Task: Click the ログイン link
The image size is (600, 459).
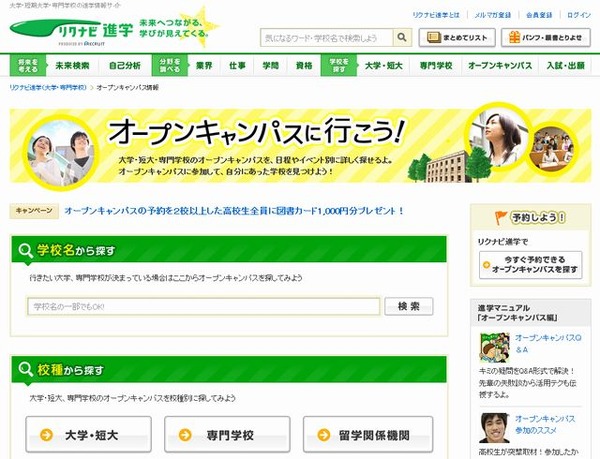Action: (579, 15)
